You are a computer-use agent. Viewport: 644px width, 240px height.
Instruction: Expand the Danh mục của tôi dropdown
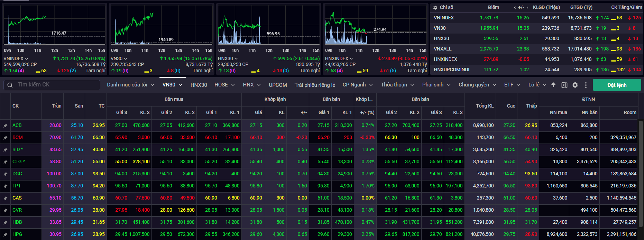click(x=130, y=85)
